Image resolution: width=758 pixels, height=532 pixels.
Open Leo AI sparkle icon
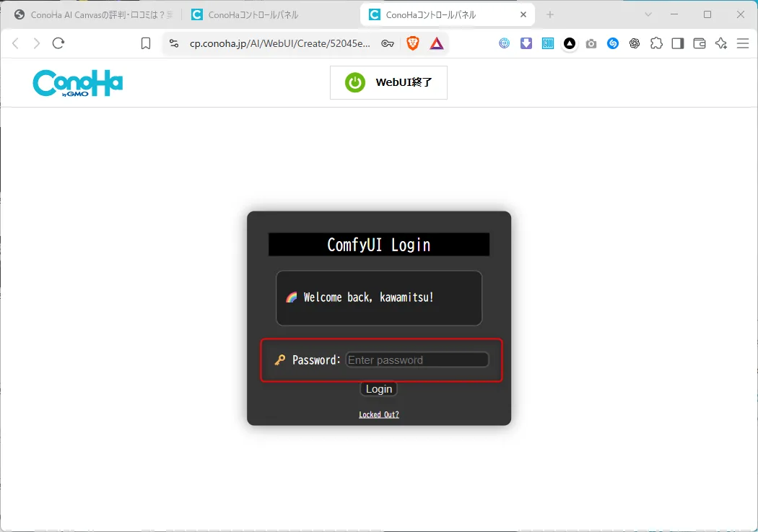click(721, 43)
